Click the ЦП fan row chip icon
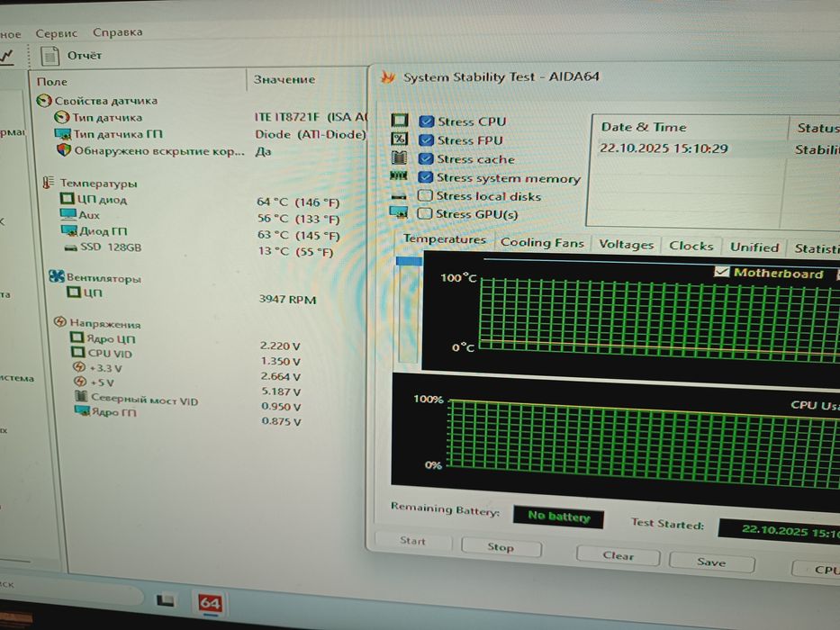Viewport: 840px width, 630px height. point(74,292)
